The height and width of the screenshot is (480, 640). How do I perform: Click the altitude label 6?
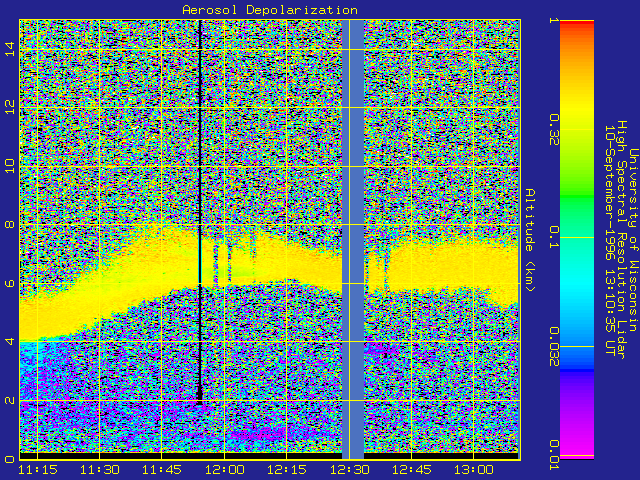[x=10, y=283]
